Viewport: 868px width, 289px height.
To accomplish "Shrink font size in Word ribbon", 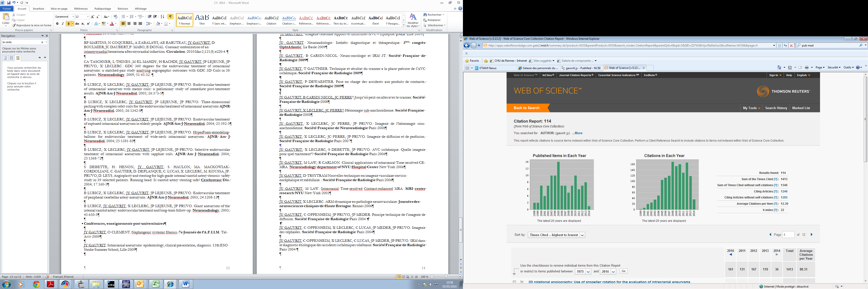I will click(98, 16).
